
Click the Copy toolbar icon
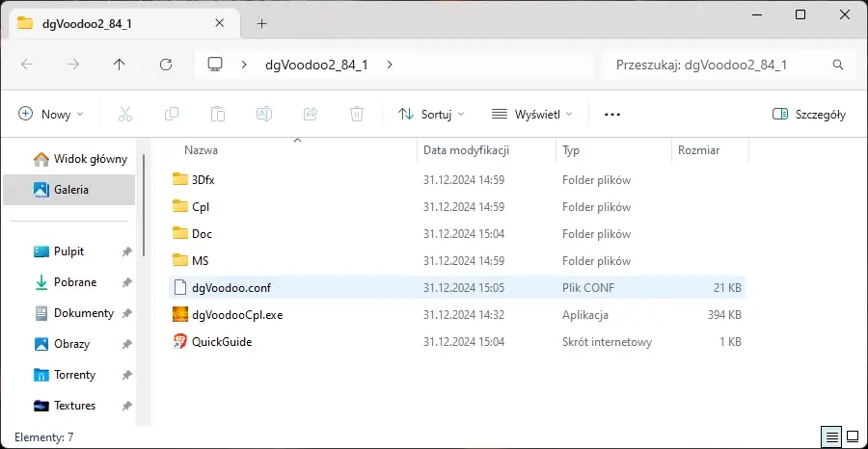click(172, 115)
